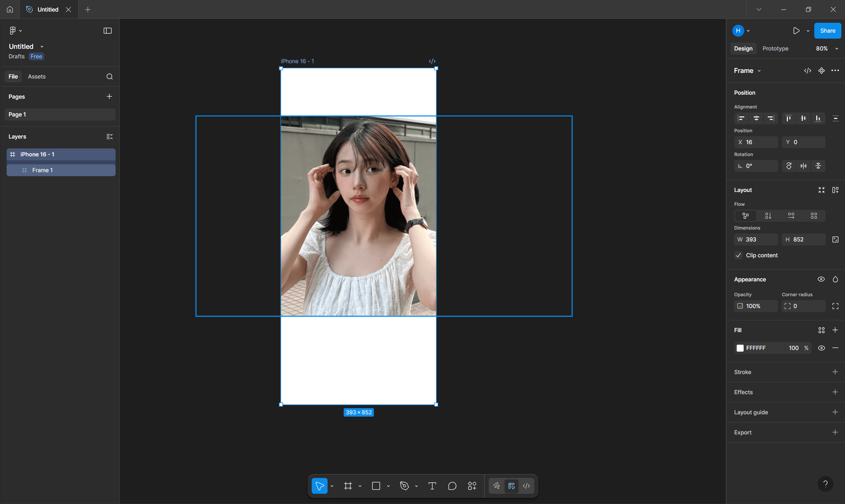
Task: Switch to the Assets tab
Action: pos(37,77)
